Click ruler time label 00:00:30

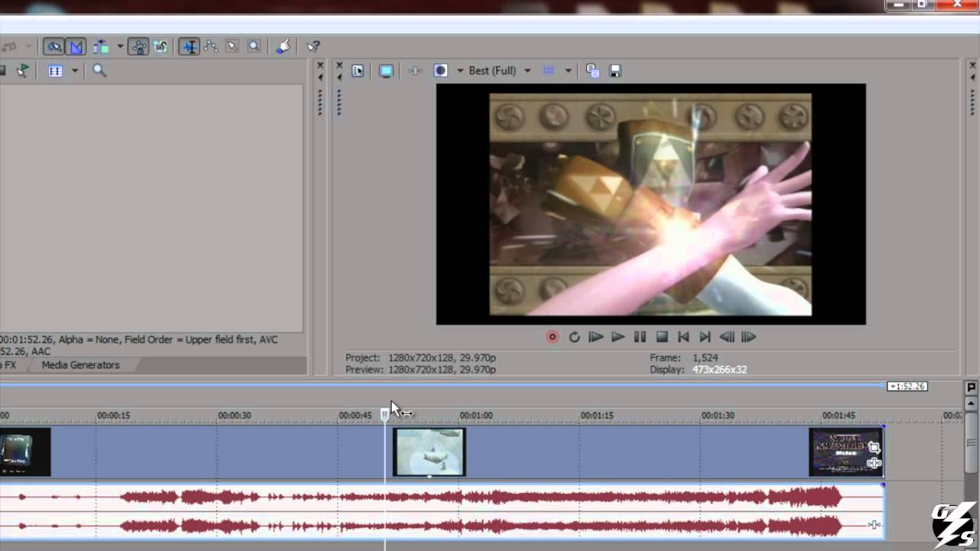234,416
